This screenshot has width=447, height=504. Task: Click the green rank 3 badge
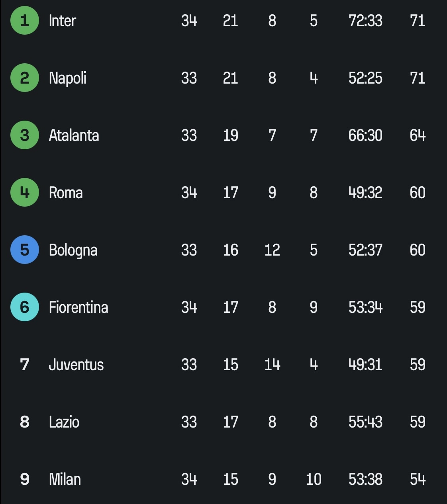coord(25,135)
